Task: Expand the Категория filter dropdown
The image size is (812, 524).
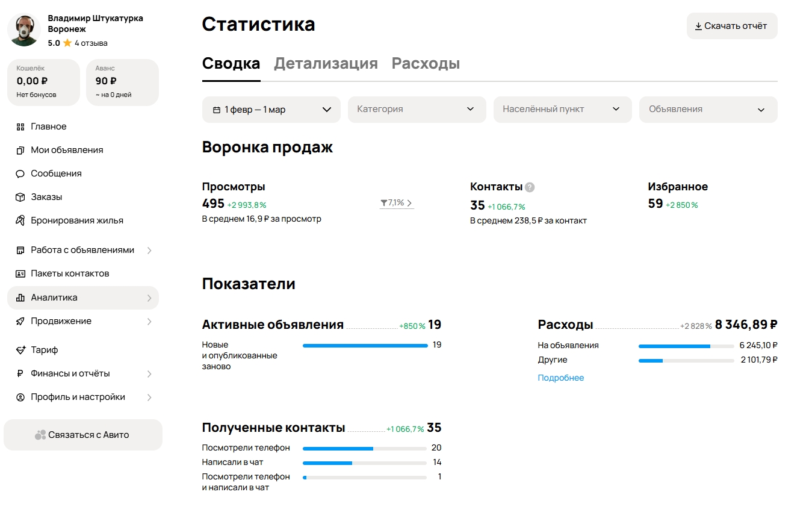Action: pos(417,110)
